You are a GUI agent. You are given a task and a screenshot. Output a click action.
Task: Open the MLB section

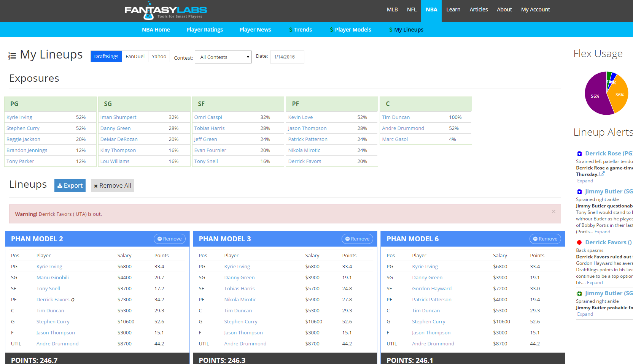(x=392, y=9)
